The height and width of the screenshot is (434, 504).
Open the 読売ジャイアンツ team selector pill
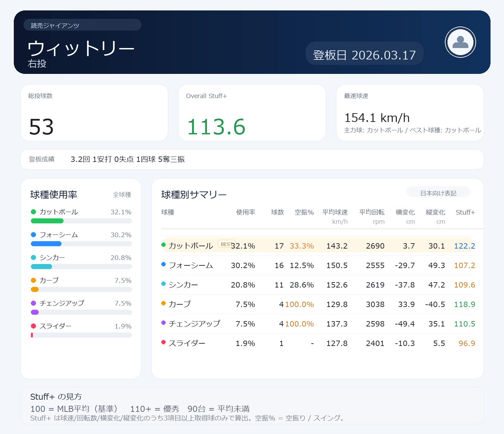(x=82, y=25)
